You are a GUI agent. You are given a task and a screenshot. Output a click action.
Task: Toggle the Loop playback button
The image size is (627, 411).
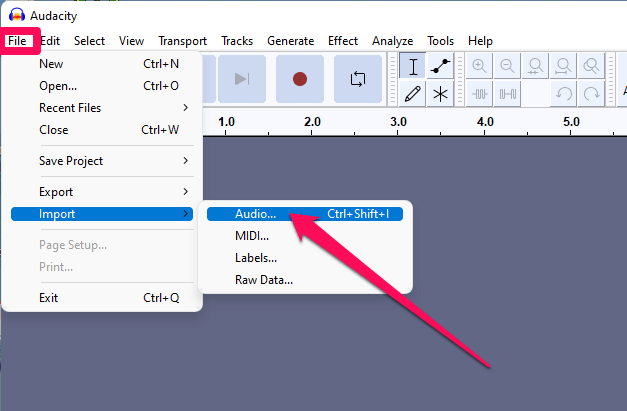point(357,79)
